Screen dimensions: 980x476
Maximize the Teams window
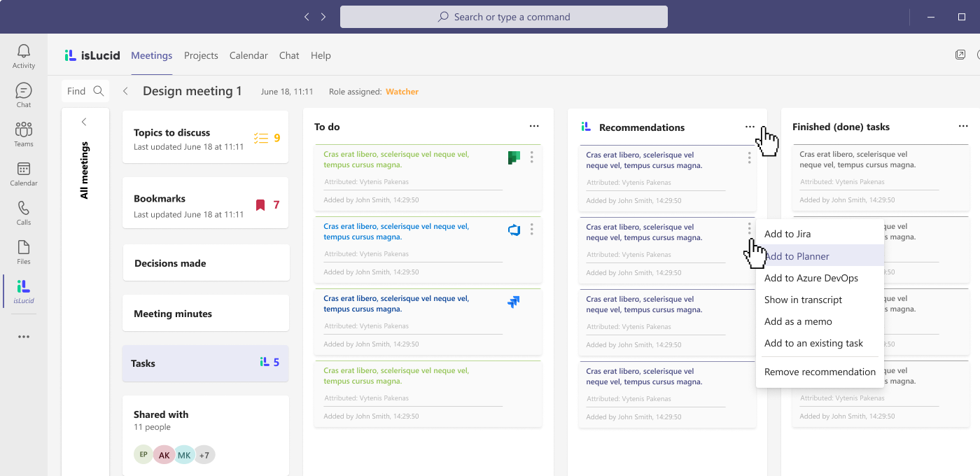pyautogui.click(x=962, y=17)
